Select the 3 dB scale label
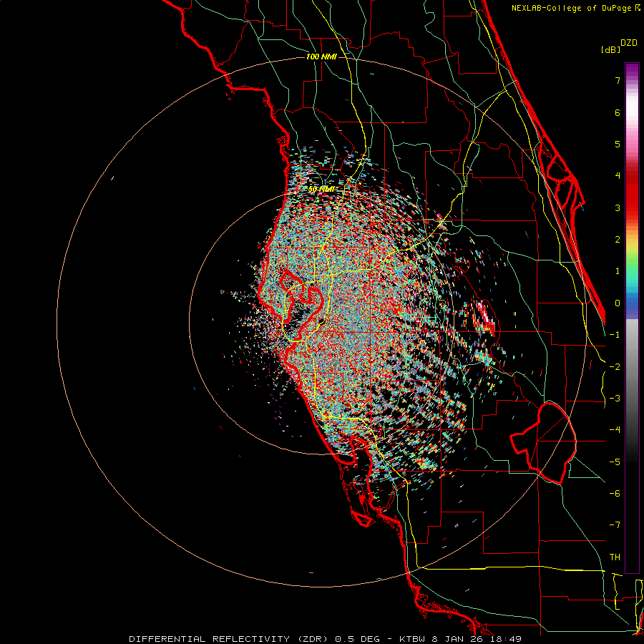The width and height of the screenshot is (644, 644). pos(618,208)
